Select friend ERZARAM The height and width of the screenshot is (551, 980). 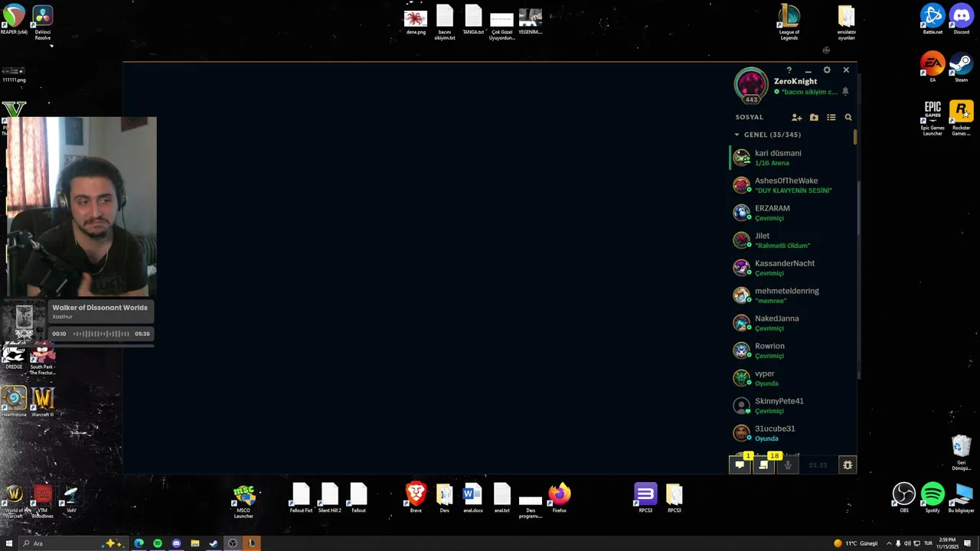click(x=791, y=213)
